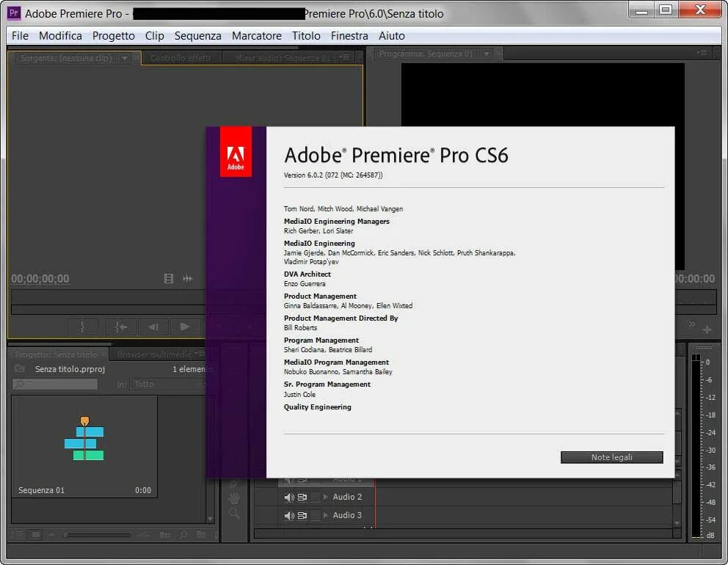Viewport: 728px width, 565px height.
Task: Open the Progetto menu
Action: pyautogui.click(x=113, y=36)
